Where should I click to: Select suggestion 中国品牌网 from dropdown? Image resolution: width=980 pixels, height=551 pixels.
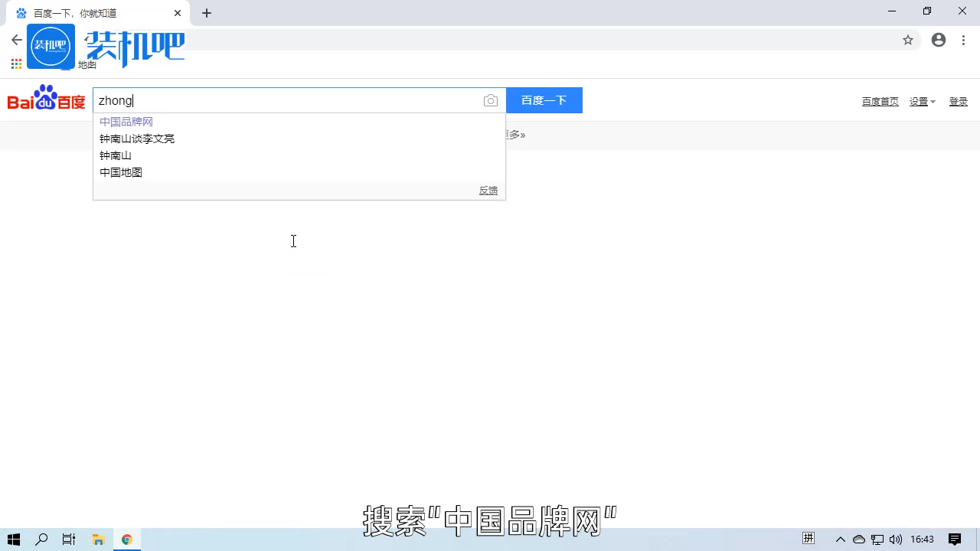(126, 121)
